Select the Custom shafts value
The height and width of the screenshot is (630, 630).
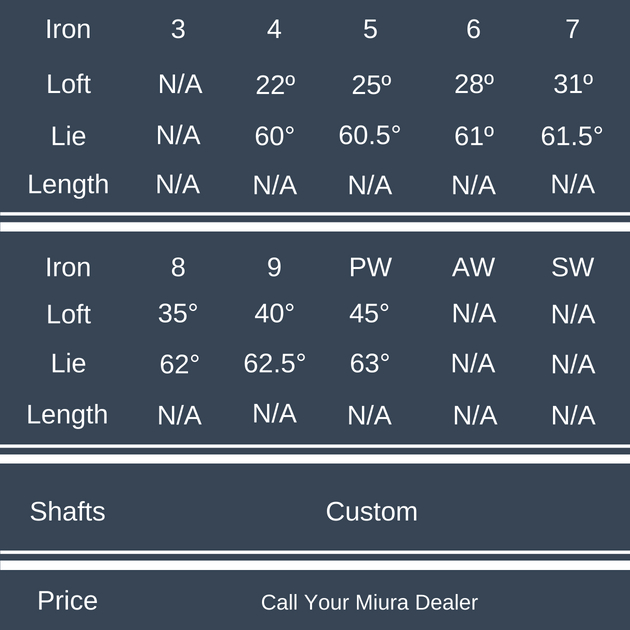371,511
